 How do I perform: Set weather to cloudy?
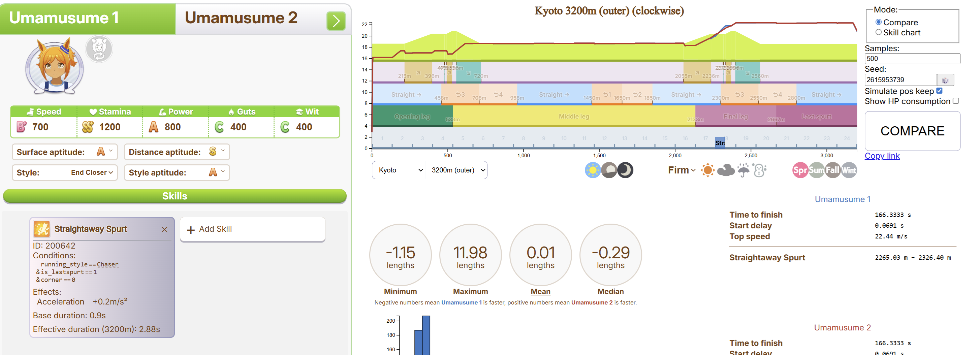pos(726,170)
